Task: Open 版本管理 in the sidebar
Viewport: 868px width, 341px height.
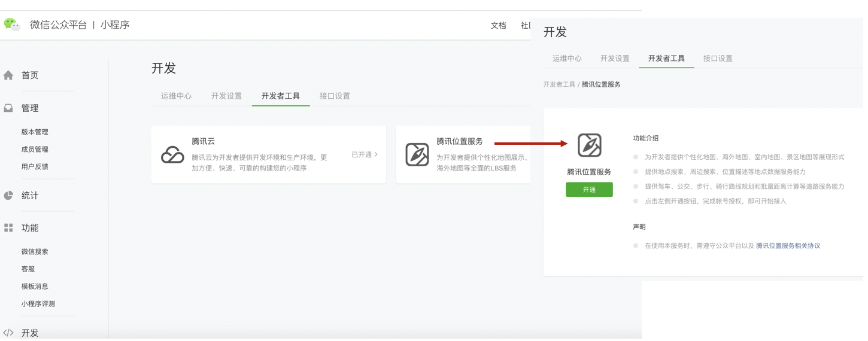Action: click(x=35, y=132)
